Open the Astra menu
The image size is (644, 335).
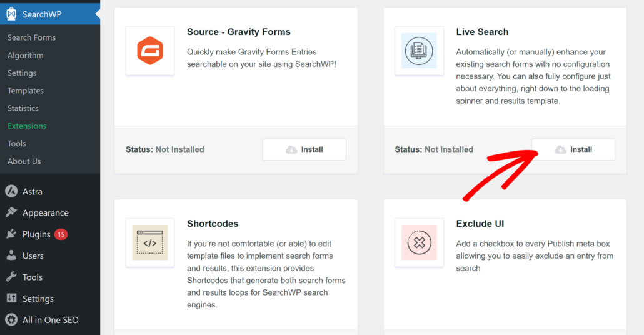[x=32, y=192]
